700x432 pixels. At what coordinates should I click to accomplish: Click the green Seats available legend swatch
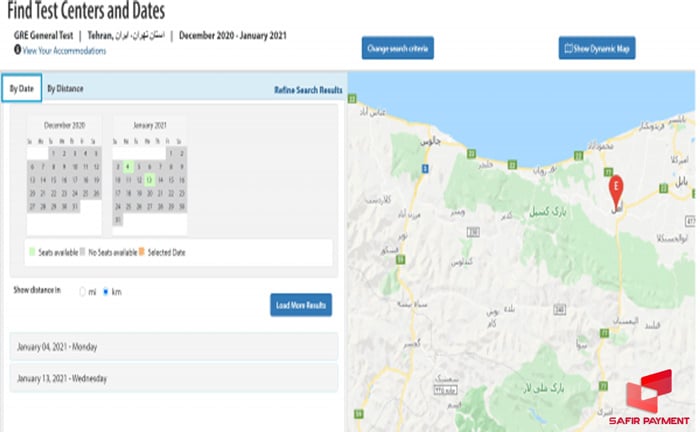31,251
